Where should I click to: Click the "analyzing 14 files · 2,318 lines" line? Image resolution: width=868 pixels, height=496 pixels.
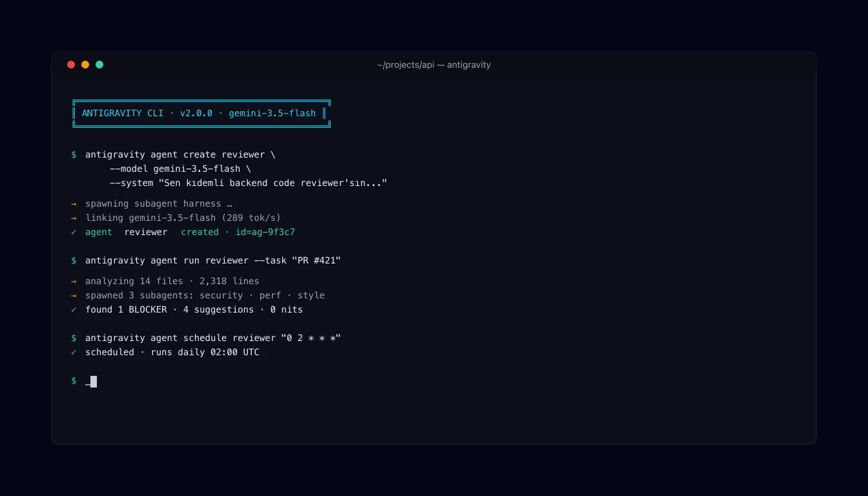coord(172,281)
